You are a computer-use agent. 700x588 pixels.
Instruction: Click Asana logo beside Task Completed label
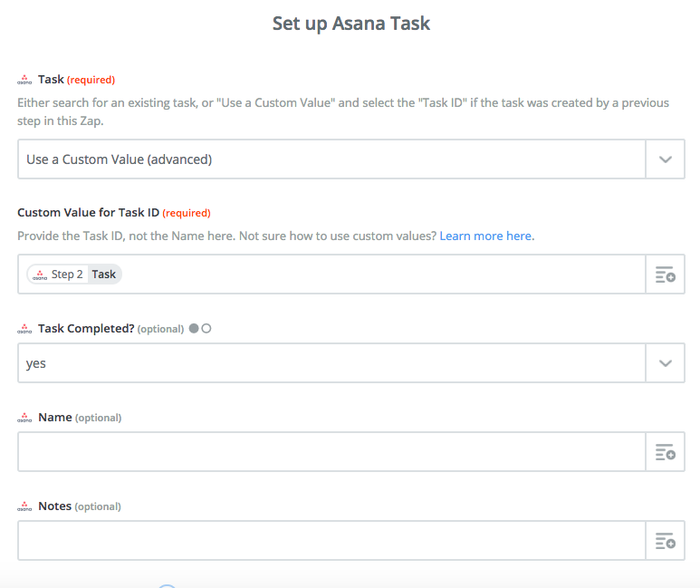click(24, 329)
